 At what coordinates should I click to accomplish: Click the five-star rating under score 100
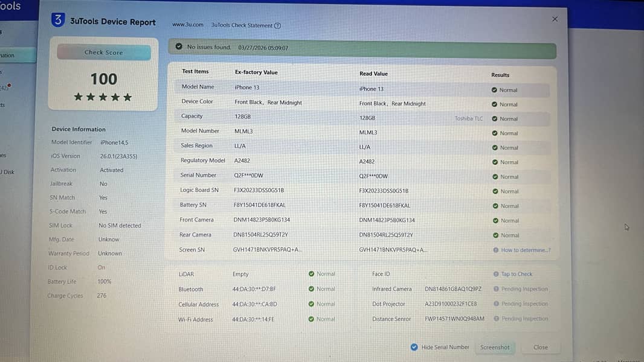click(x=103, y=97)
